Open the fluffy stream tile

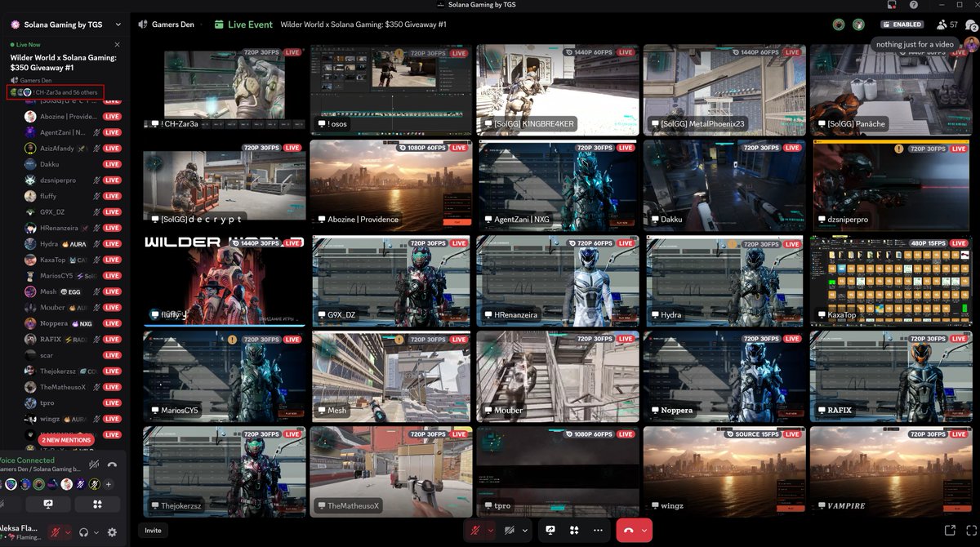(225, 279)
